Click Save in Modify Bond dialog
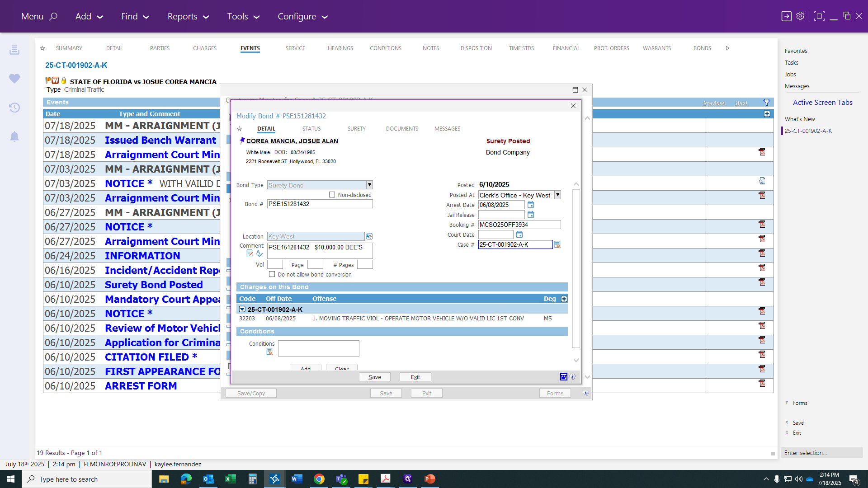Image resolution: width=868 pixels, height=488 pixels. click(375, 377)
